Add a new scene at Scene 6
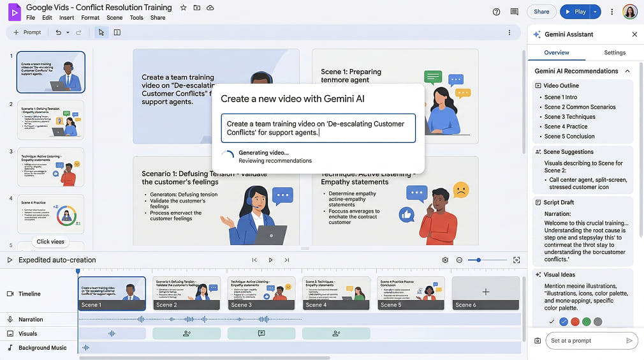 click(486, 292)
